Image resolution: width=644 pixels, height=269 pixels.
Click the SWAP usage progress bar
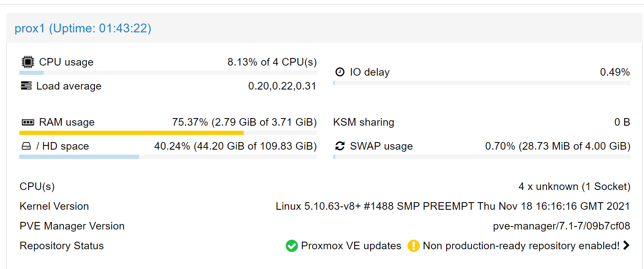pos(482,157)
